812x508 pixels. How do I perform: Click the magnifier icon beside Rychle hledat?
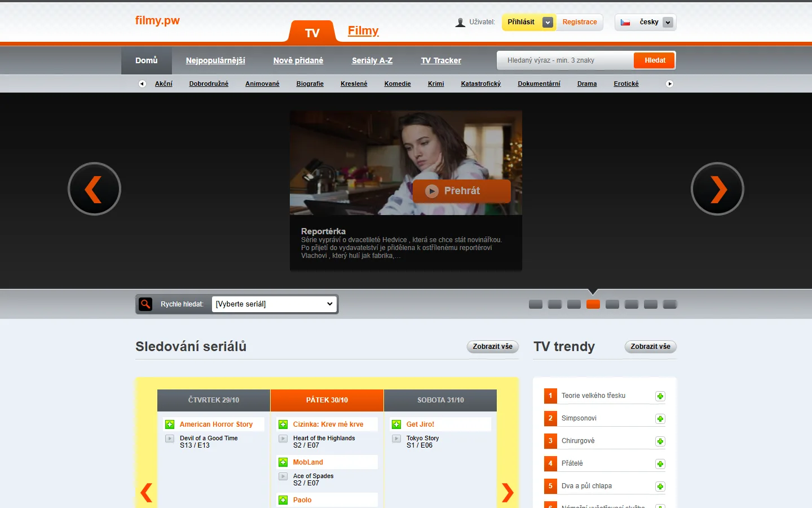coord(145,304)
